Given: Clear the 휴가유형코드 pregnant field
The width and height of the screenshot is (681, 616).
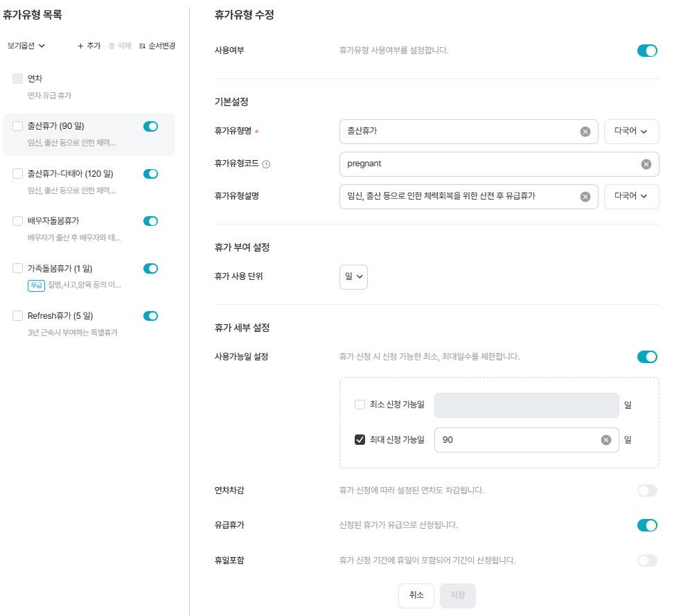Looking at the screenshot, I should pyautogui.click(x=646, y=164).
